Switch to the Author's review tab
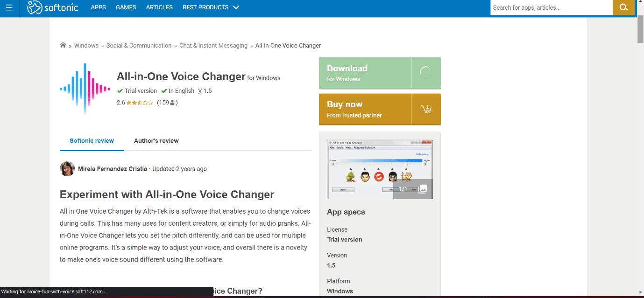Image resolution: width=644 pixels, height=298 pixels. coord(156,141)
